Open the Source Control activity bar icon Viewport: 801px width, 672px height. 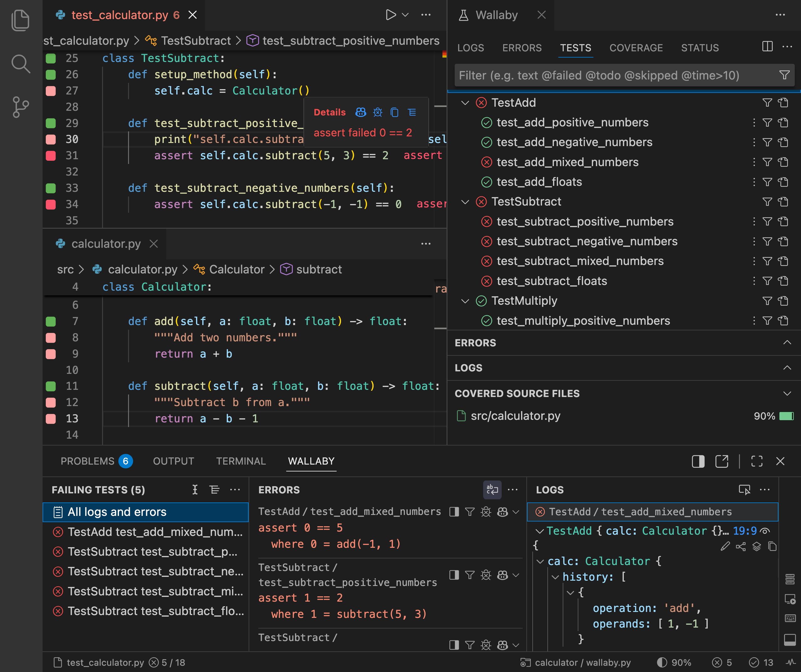click(x=21, y=107)
